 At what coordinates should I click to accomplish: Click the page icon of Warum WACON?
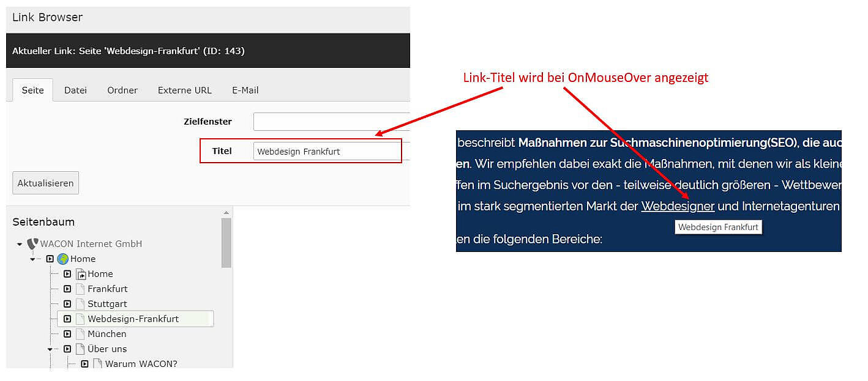pos(97,363)
